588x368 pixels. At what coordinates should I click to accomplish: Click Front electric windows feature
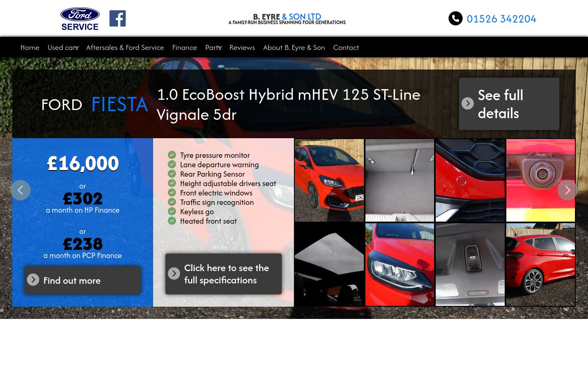pos(216,193)
